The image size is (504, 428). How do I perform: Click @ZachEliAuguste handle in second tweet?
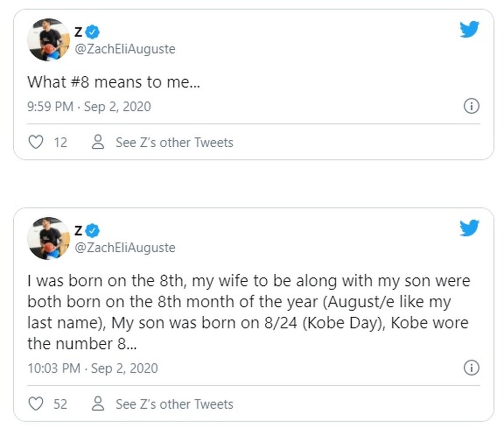(x=125, y=247)
